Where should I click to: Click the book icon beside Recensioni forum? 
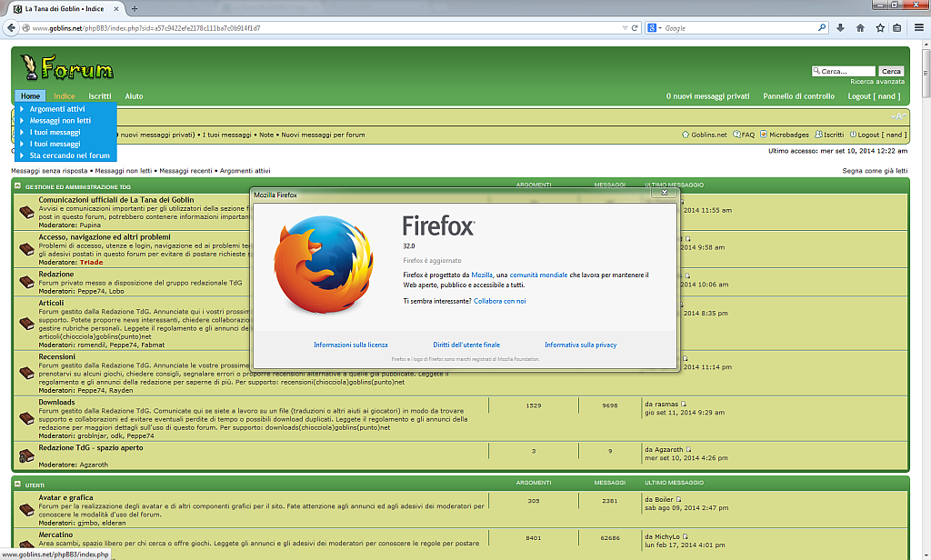pos(26,373)
